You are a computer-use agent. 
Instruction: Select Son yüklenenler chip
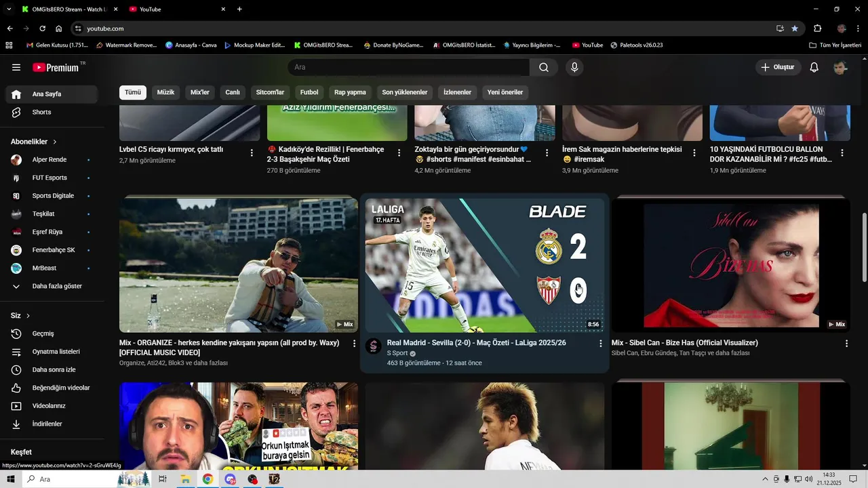point(405,92)
